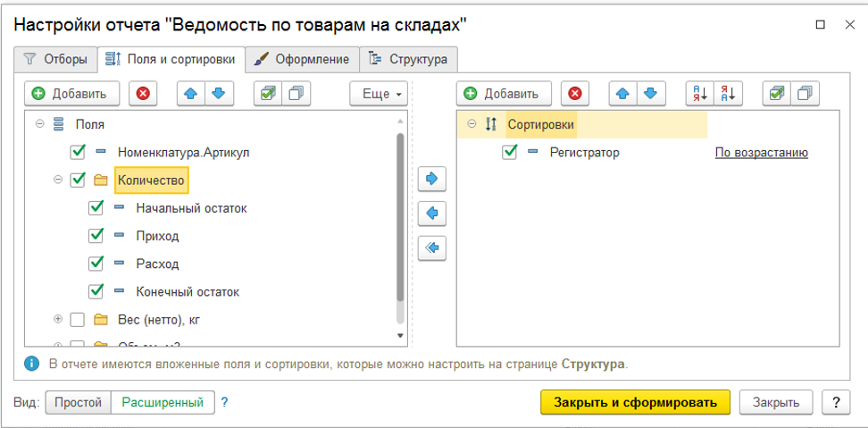Click the fields list scroll down arrow
Image resolution: width=868 pixels, height=428 pixels.
tap(400, 336)
